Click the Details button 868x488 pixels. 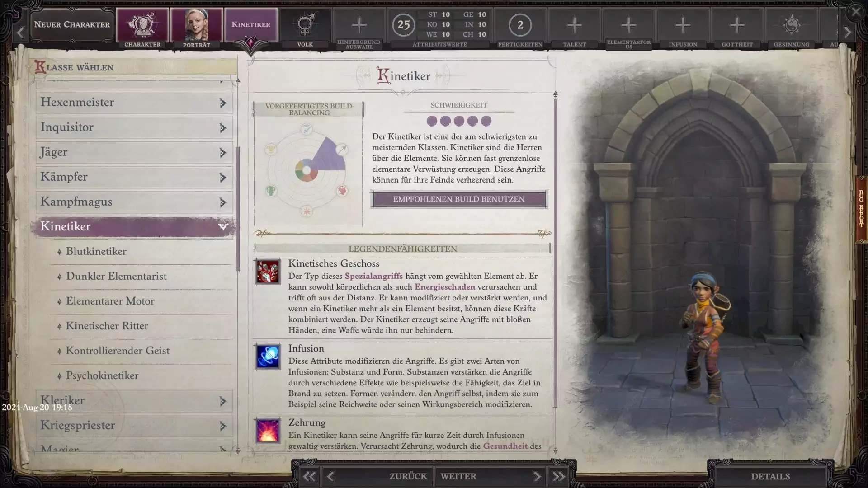click(x=770, y=476)
